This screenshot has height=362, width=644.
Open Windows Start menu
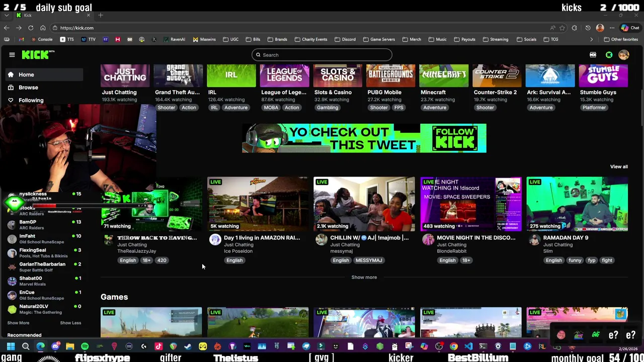pyautogui.click(x=11, y=346)
